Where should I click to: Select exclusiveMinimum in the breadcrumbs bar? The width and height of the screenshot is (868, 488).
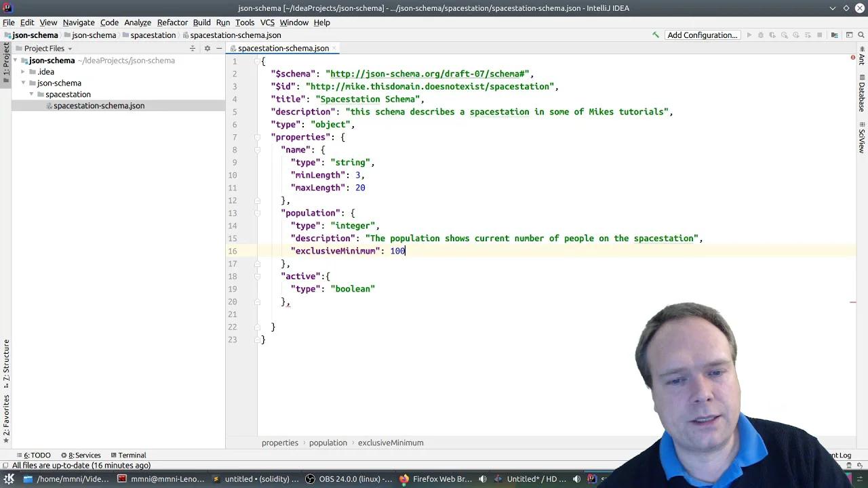(x=391, y=443)
